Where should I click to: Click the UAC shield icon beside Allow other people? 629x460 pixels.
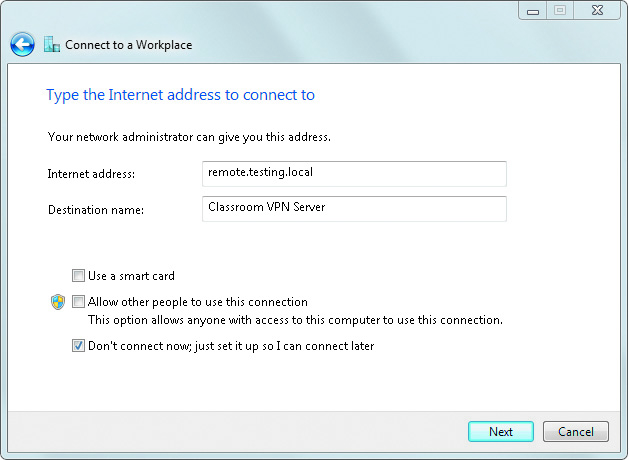point(58,302)
